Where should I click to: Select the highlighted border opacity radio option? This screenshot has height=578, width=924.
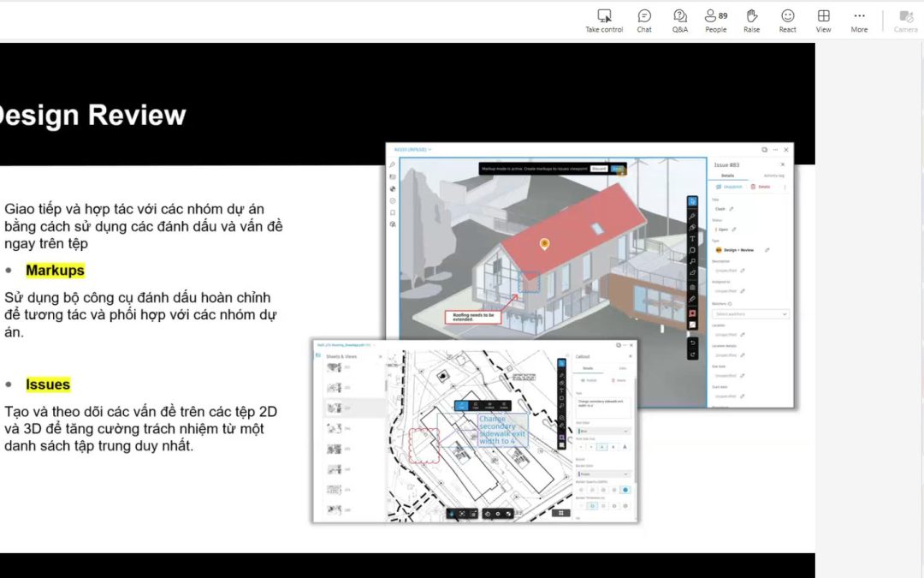pos(625,490)
